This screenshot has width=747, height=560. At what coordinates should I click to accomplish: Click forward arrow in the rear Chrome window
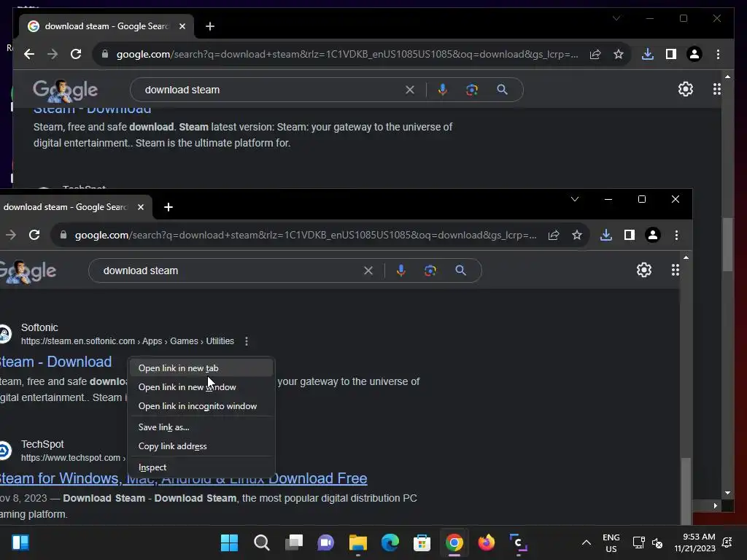pos(53,54)
